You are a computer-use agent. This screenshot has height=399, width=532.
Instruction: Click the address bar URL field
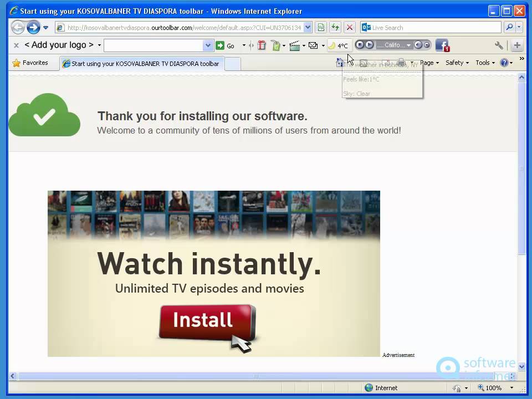(180, 28)
